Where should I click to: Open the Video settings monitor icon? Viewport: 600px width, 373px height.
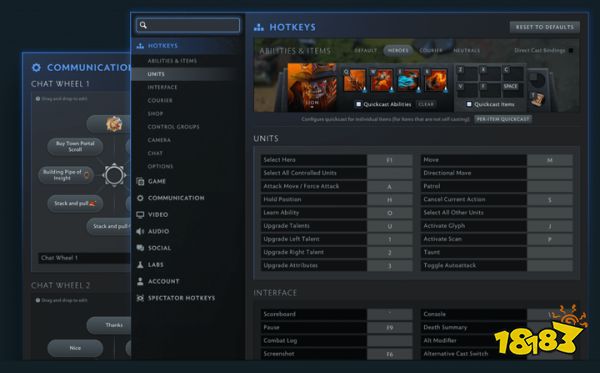[x=140, y=215]
